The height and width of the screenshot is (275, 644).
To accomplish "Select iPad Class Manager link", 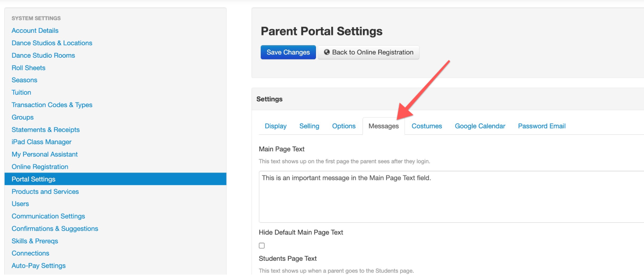I will pos(41,142).
